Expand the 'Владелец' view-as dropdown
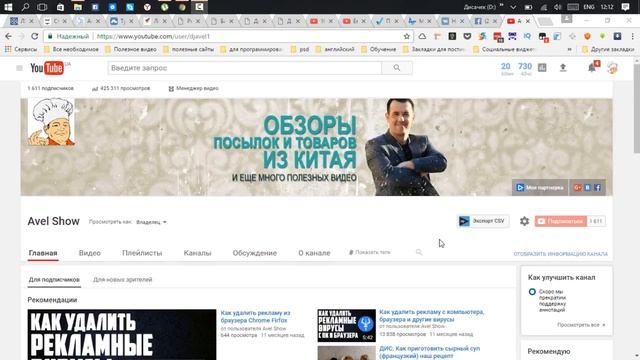 [x=151, y=222]
